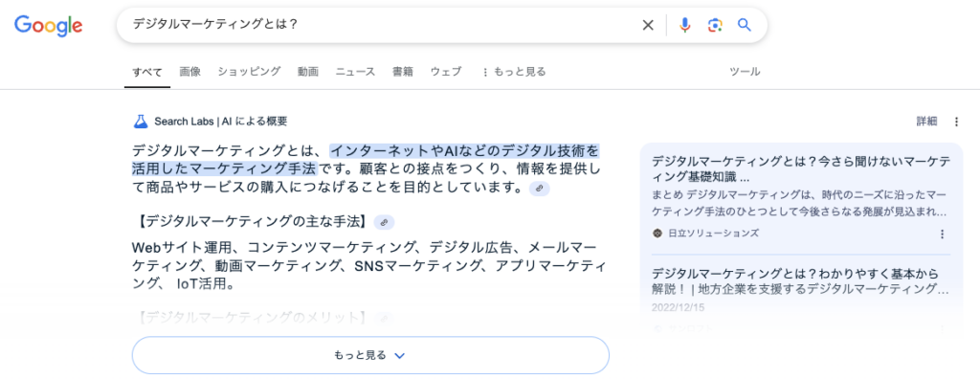This screenshot has height=380, width=980.
Task: Open the link chip after first paragraph
Action: coord(540,188)
